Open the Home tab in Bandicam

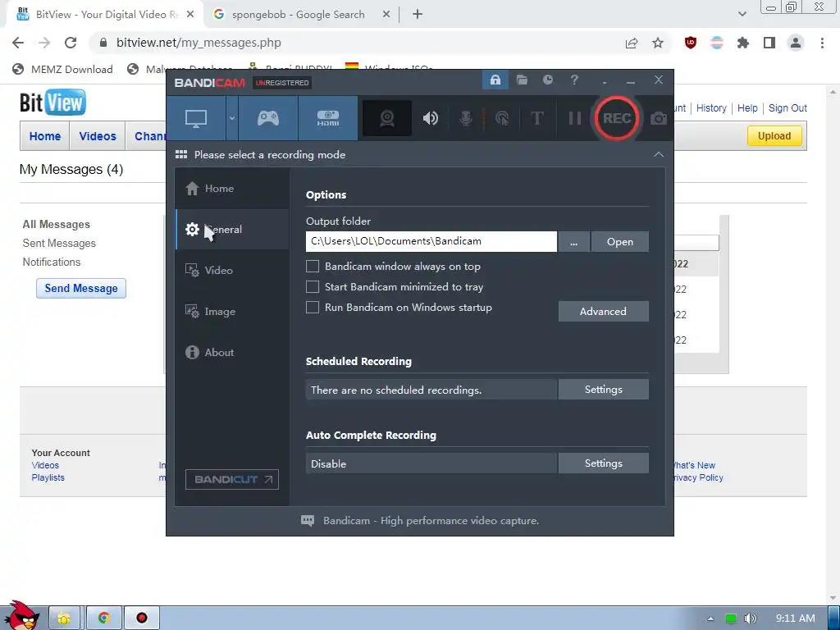click(232, 189)
